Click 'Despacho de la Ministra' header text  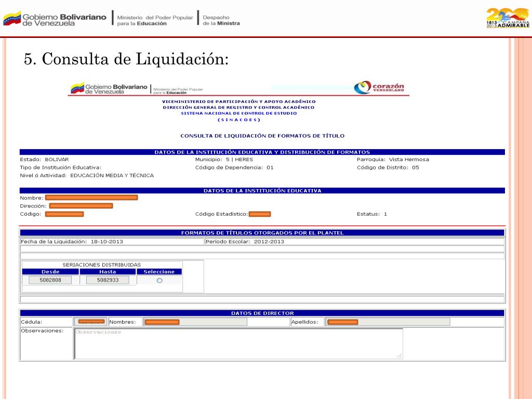221,20
